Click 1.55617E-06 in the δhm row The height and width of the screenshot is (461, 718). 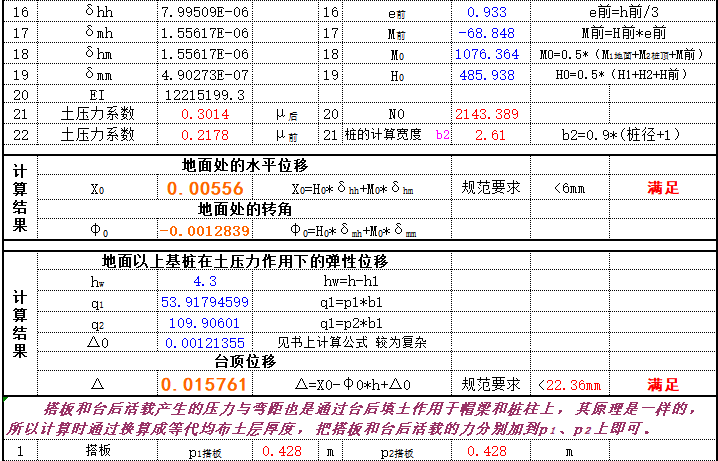[x=205, y=54]
